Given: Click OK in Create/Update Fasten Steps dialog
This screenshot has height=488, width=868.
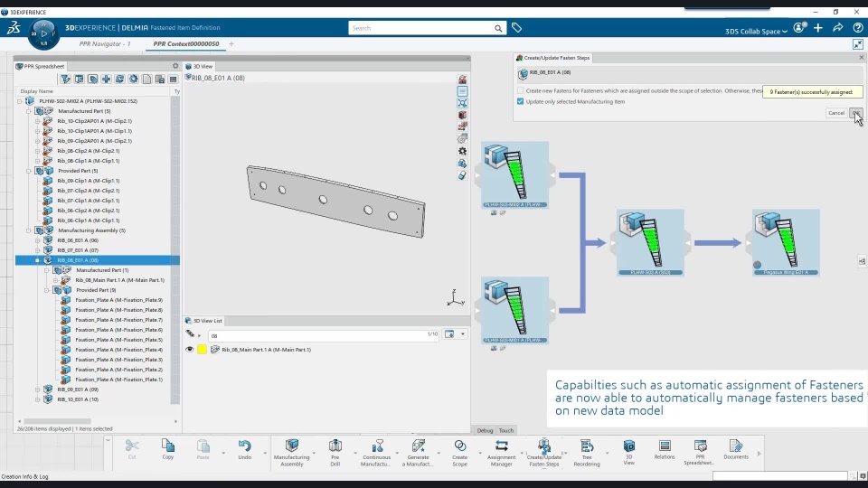Looking at the screenshot, I should pos(856,113).
